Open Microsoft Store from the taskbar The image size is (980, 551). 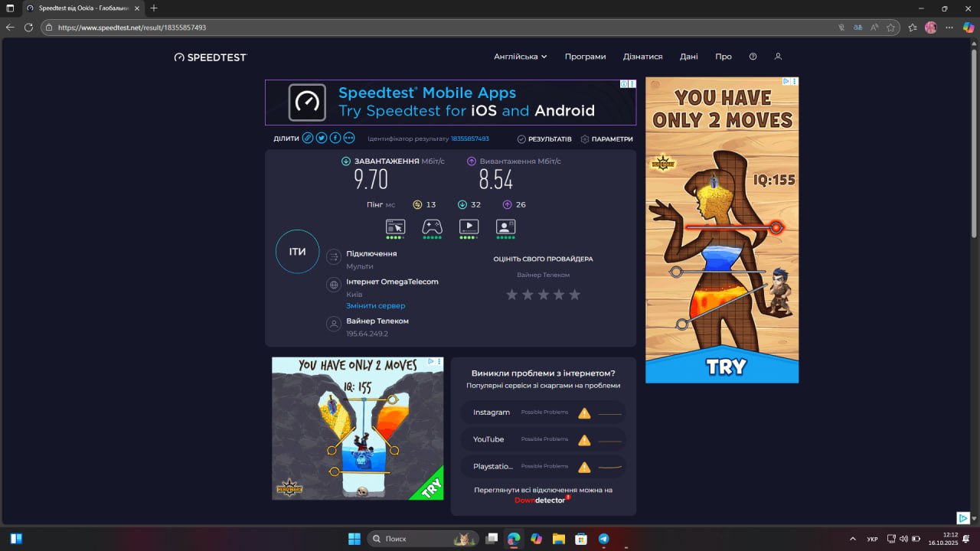tap(581, 539)
